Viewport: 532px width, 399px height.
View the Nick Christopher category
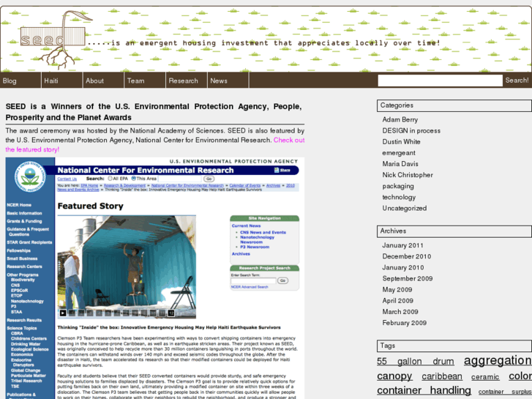(x=408, y=175)
